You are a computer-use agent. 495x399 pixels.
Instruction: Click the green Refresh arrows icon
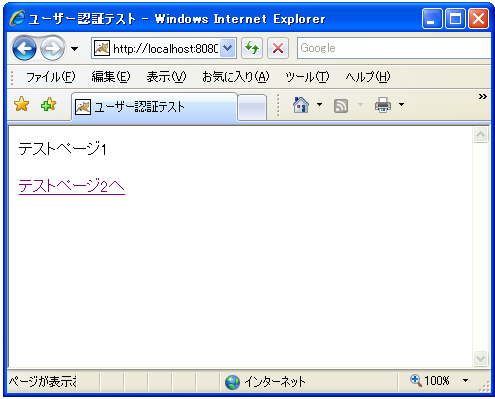pyautogui.click(x=252, y=48)
